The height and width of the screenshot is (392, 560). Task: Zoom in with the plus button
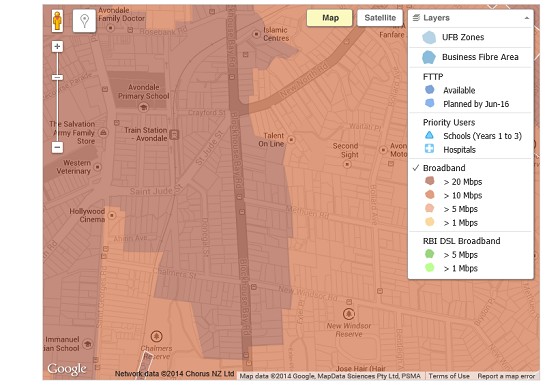pos(57,46)
